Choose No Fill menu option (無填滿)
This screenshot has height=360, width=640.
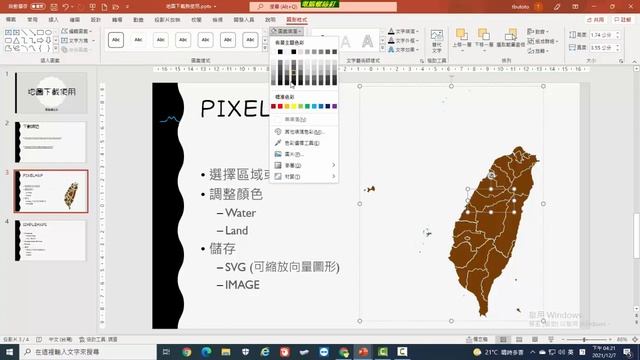304,120
